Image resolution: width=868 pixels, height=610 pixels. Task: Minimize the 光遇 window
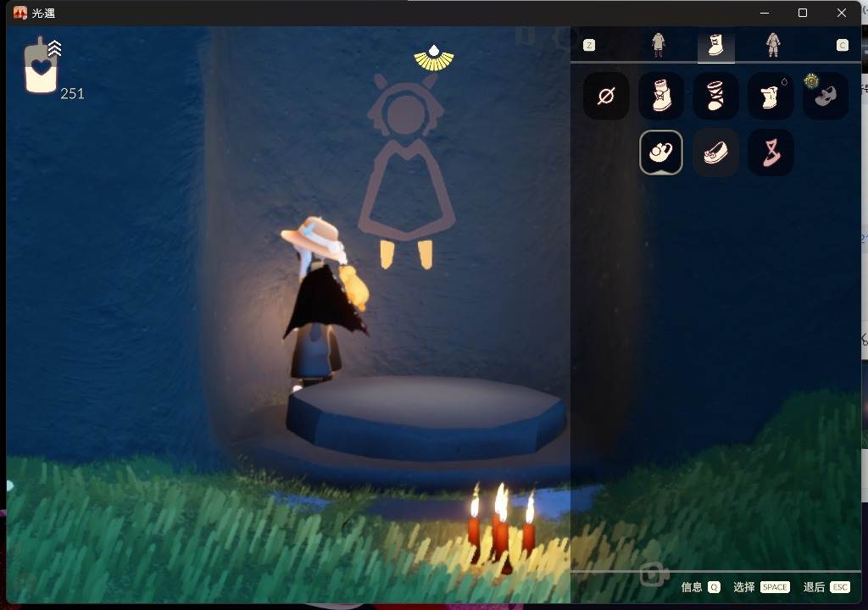765,13
